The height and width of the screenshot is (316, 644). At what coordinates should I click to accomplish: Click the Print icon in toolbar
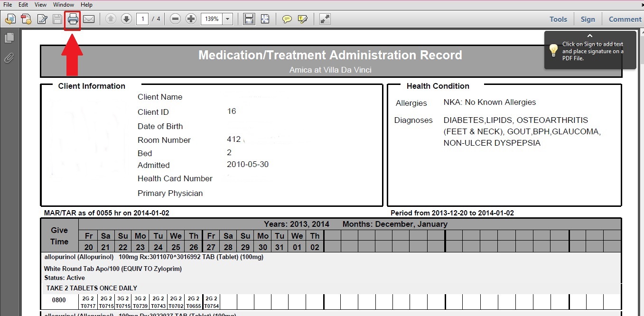73,19
